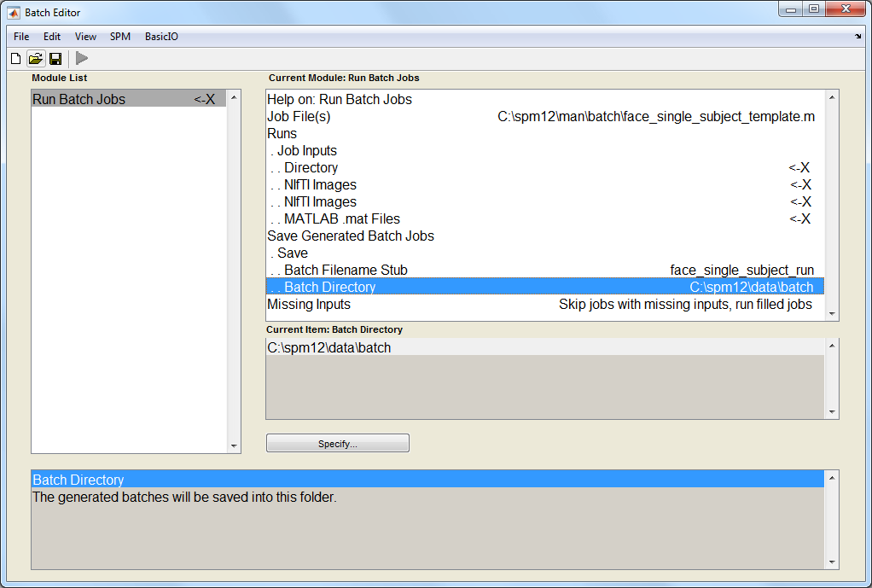The image size is (872, 588).
Task: Click the toolbar dock arrow at menu right
Action: pyautogui.click(x=857, y=37)
